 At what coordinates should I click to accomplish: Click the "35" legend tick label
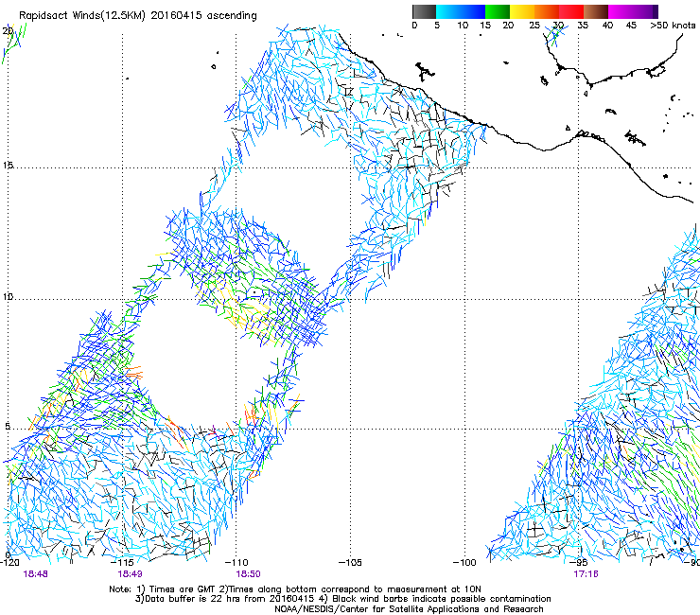point(583,25)
